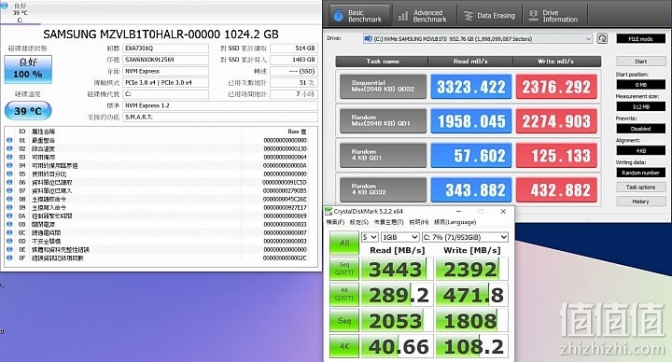Click the FILE mode button in TxBENCH
The width and height of the screenshot is (672, 362).
641,39
